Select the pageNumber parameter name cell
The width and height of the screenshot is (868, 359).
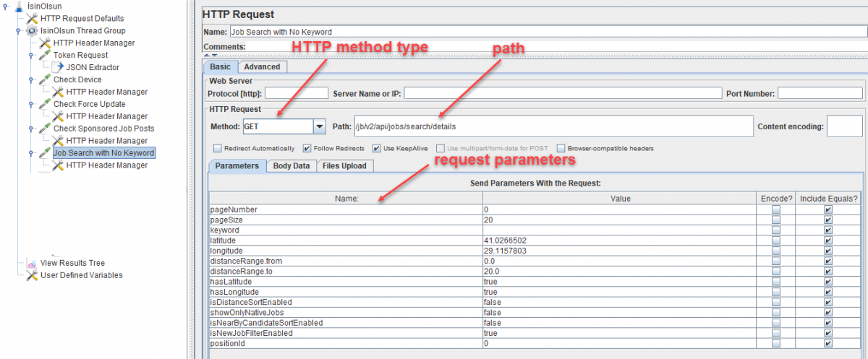pyautogui.click(x=346, y=209)
